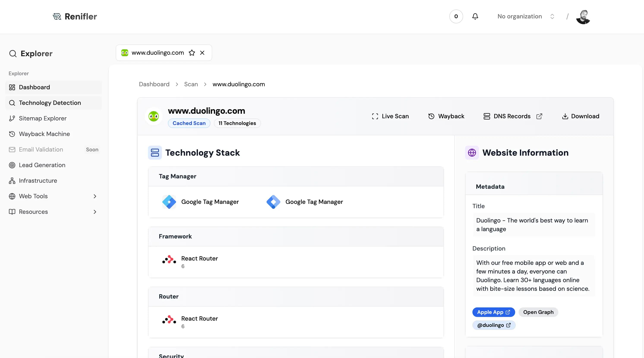644x358 pixels.
Task: Toggle the Cached Scan badge
Action: point(189,123)
